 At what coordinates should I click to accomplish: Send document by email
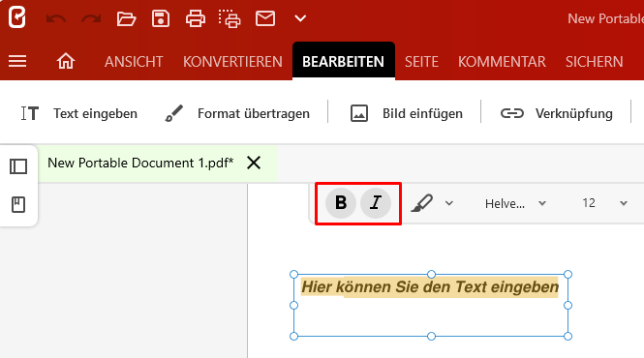265,18
